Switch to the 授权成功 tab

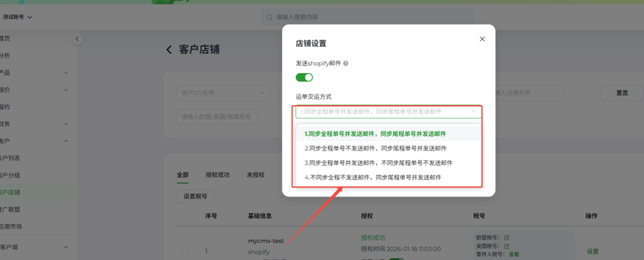click(x=217, y=174)
